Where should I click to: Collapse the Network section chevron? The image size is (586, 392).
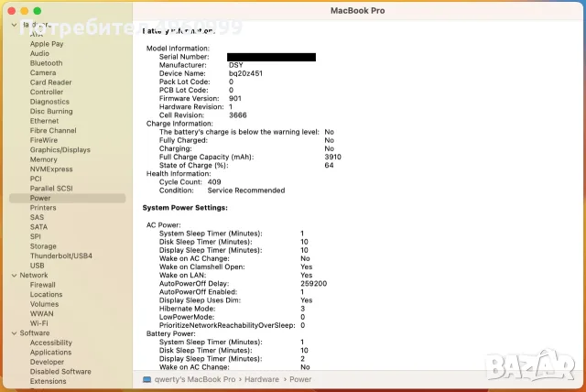click(15, 276)
